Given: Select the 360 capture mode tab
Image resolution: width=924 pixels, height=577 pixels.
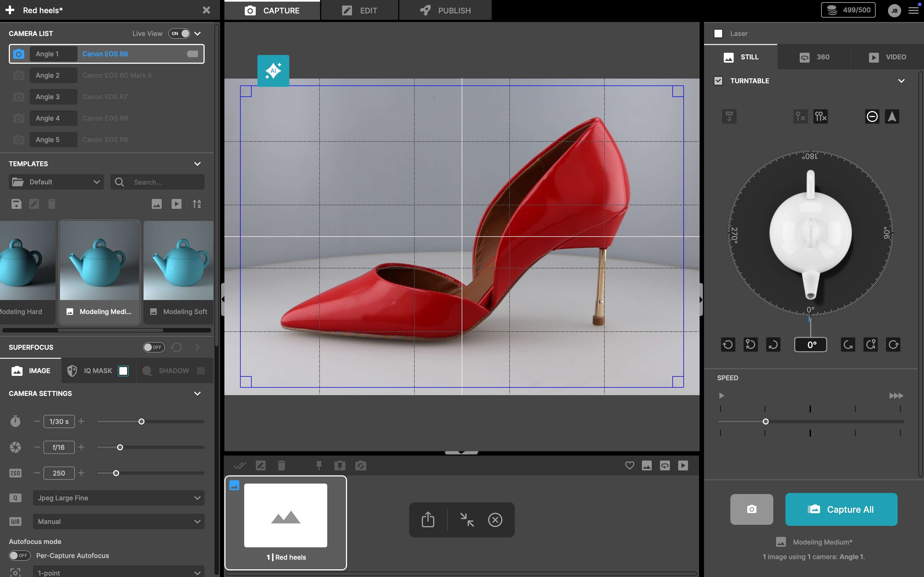Looking at the screenshot, I should 814,57.
